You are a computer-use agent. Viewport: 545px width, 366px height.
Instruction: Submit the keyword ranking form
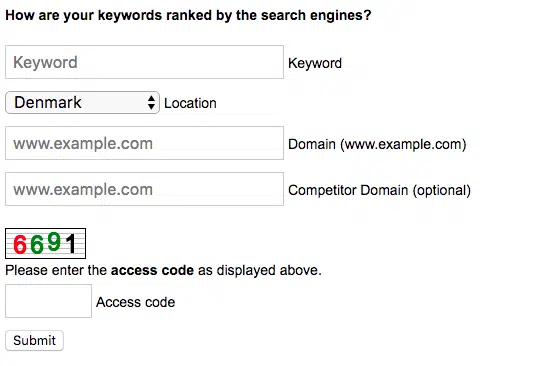[34, 340]
